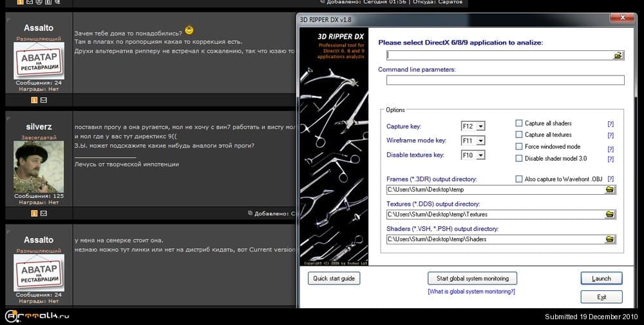Browse Frames output directory folder icon
644x325 pixels.
(610, 190)
